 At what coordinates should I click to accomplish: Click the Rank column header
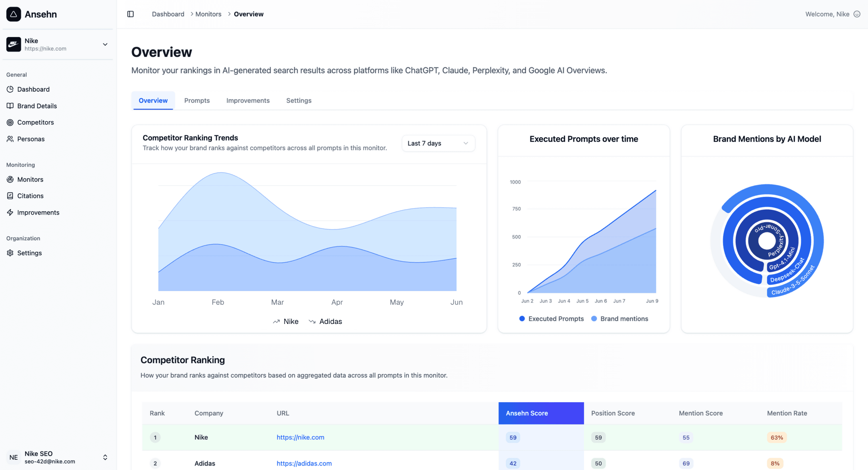coord(157,413)
